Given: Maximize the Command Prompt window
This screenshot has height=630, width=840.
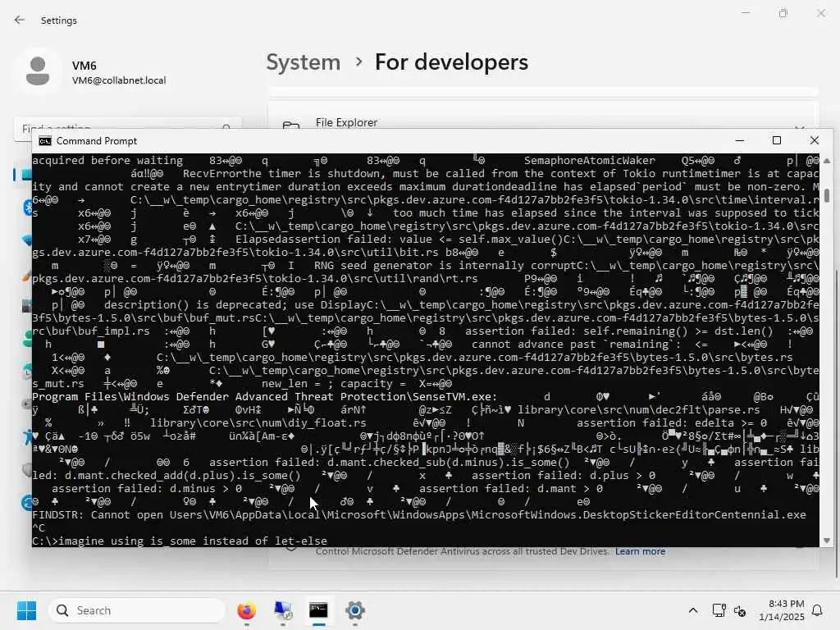Looking at the screenshot, I should coord(777,141).
